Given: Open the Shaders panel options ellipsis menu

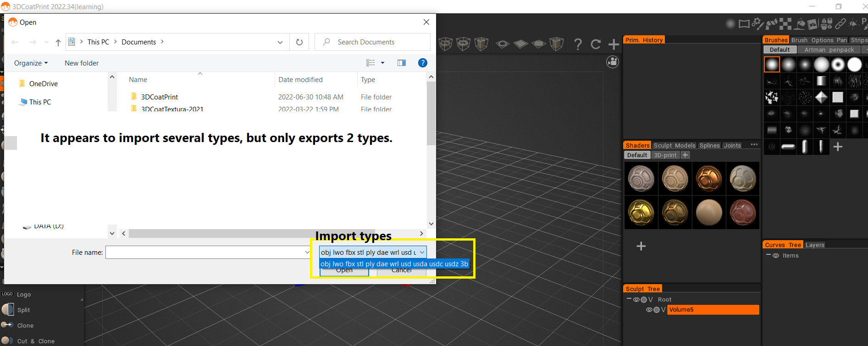Looking at the screenshot, I should [x=754, y=145].
